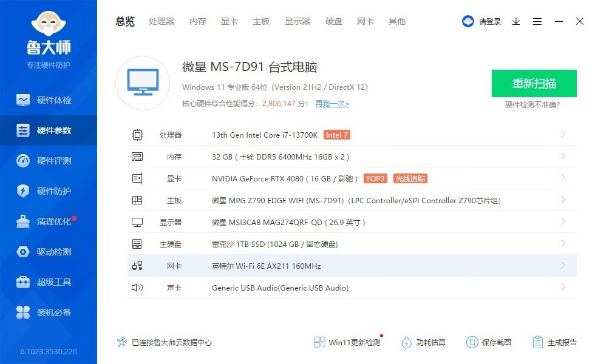The height and width of the screenshot is (364, 595).
Task: Select 13th Gen Intel Core i7-13700K text
Action: [x=265, y=135]
